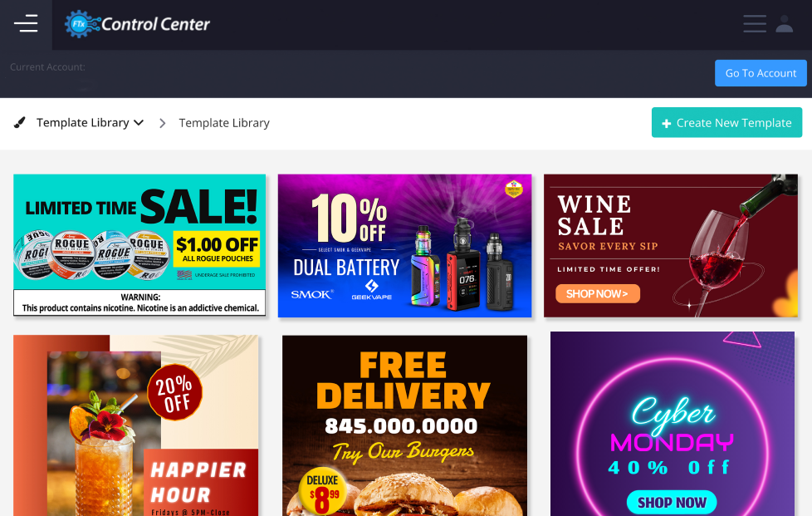Pick the Cyber Monday 40% off template
This screenshot has width=812, height=516.
(673, 424)
